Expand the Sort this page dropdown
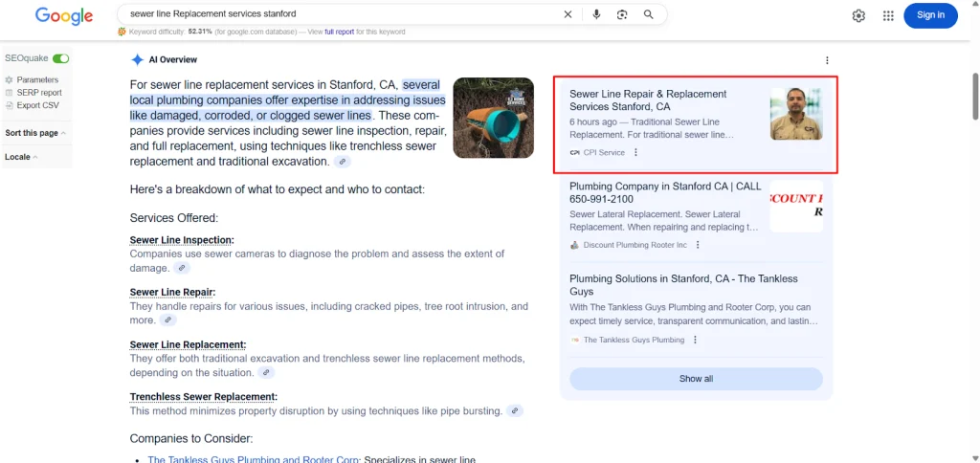980x463 pixels. pyautogui.click(x=35, y=133)
